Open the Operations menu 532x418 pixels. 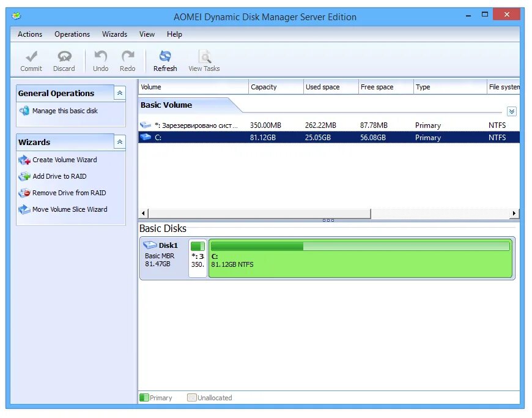pyautogui.click(x=72, y=34)
